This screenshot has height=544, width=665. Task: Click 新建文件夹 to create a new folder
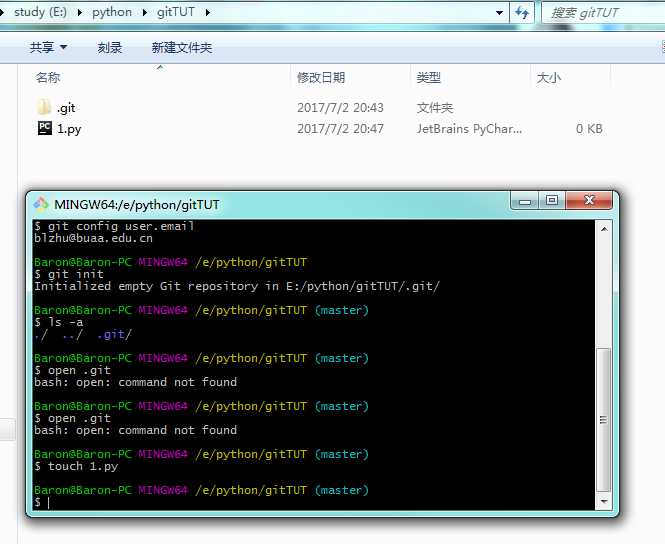181,48
